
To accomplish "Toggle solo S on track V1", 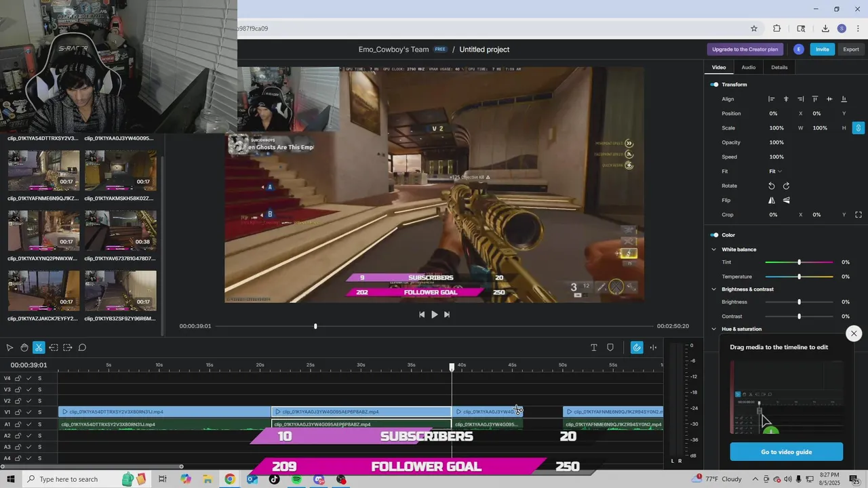I will 39,412.
